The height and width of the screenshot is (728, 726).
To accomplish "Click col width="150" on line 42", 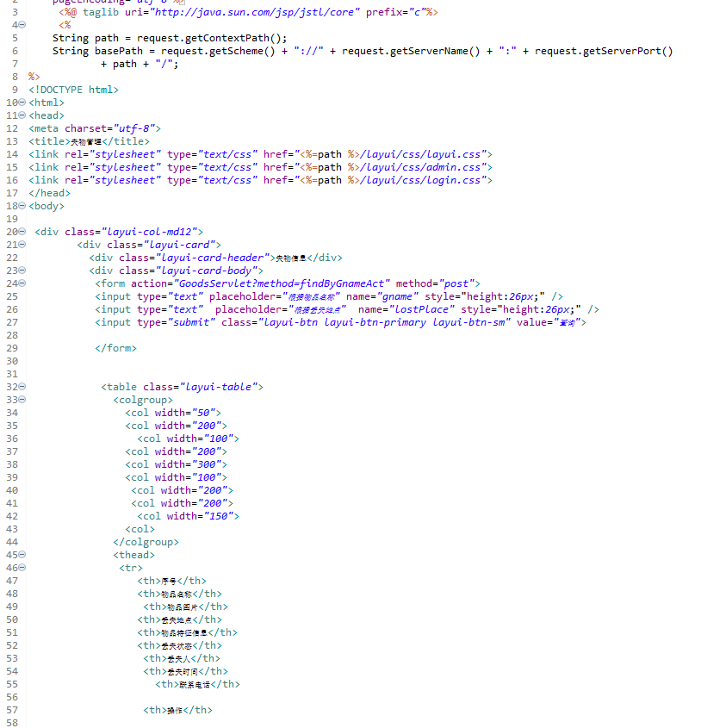I will tap(188, 516).
